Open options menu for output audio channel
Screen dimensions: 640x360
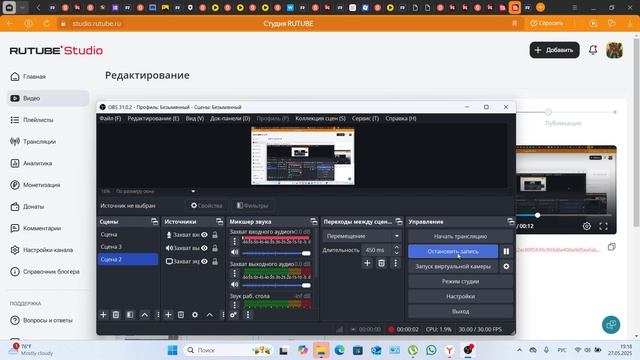tap(235, 273)
